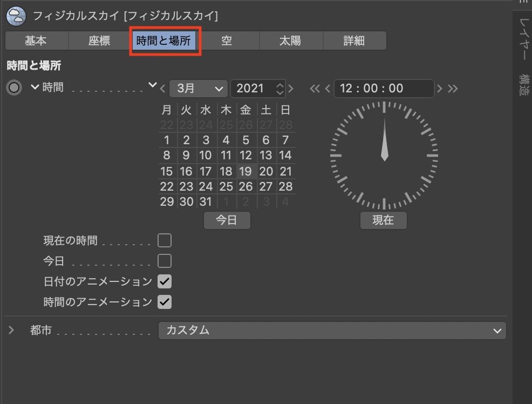Click double right arrow to fast-forward time

pos(453,89)
